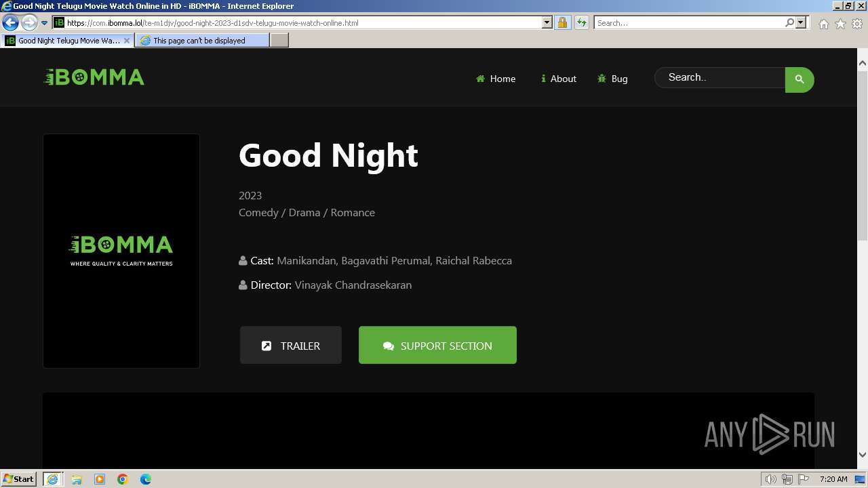Image resolution: width=868 pixels, height=488 pixels.
Task: Close the Good Night Telugu Movie tab
Action: (x=127, y=41)
